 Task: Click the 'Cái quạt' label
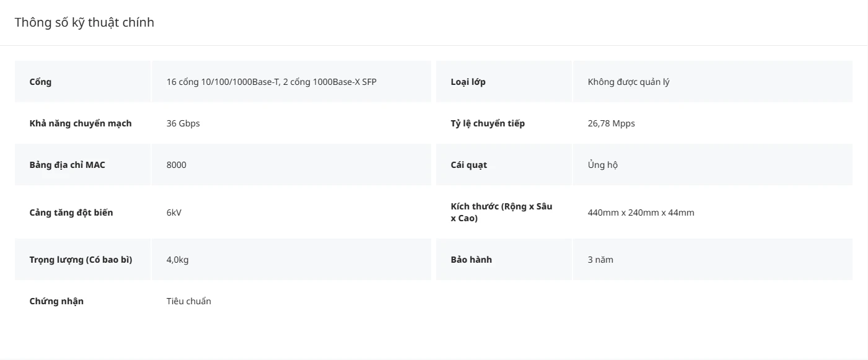469,165
